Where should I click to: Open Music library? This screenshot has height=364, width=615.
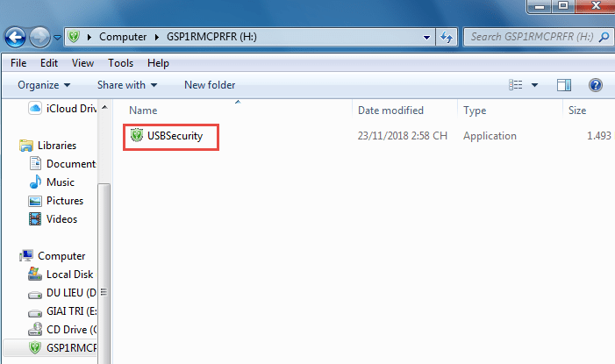coord(60,182)
